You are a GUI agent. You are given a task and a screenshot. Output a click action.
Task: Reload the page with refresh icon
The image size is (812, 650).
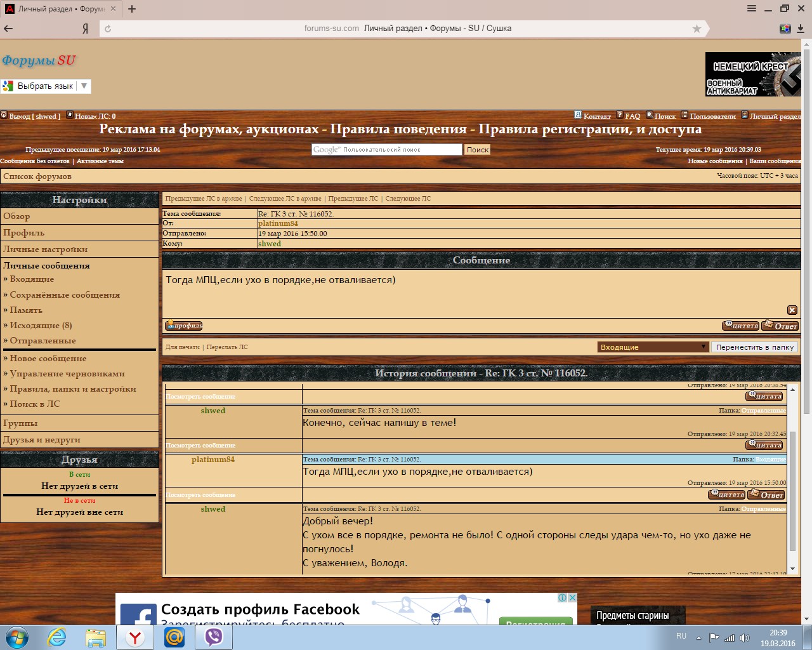(108, 29)
